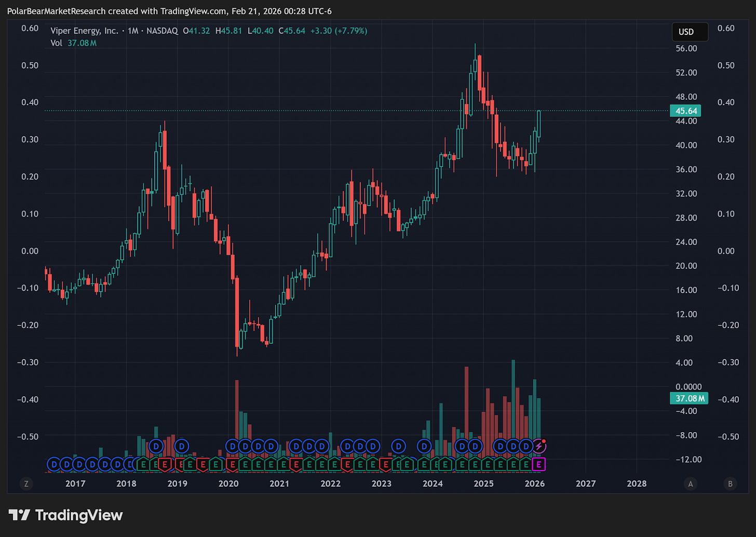The width and height of the screenshot is (756, 537).
Task: Click the 1M interval in legend
Action: (x=133, y=31)
